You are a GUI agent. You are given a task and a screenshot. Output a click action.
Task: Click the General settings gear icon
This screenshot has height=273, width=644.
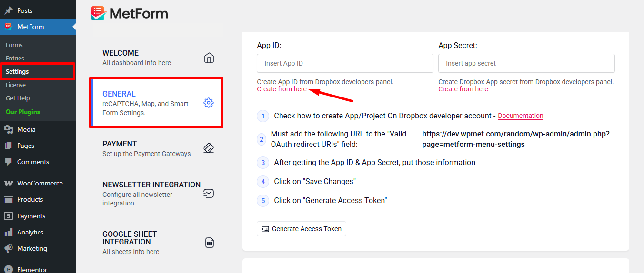209,103
